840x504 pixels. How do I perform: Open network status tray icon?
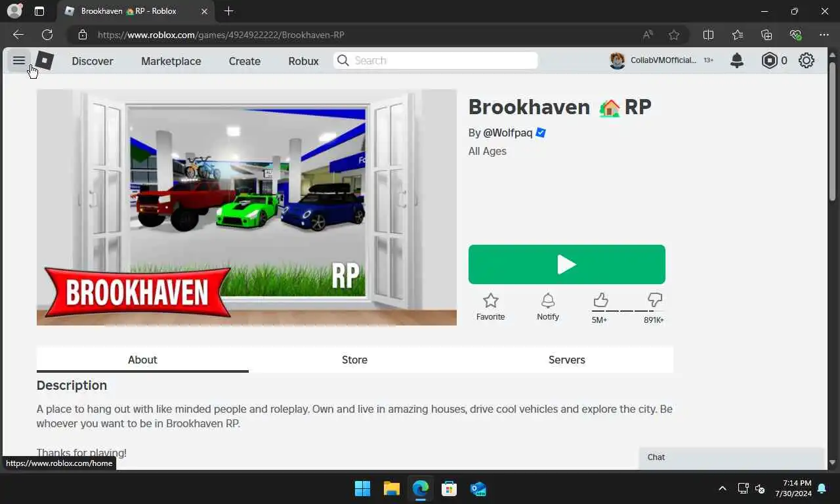743,488
